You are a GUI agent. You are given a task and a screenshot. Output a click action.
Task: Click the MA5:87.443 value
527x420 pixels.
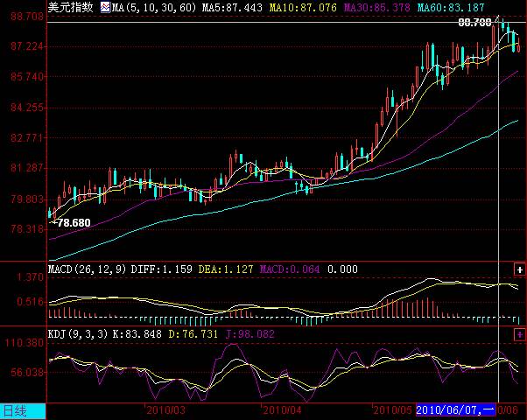point(232,7)
